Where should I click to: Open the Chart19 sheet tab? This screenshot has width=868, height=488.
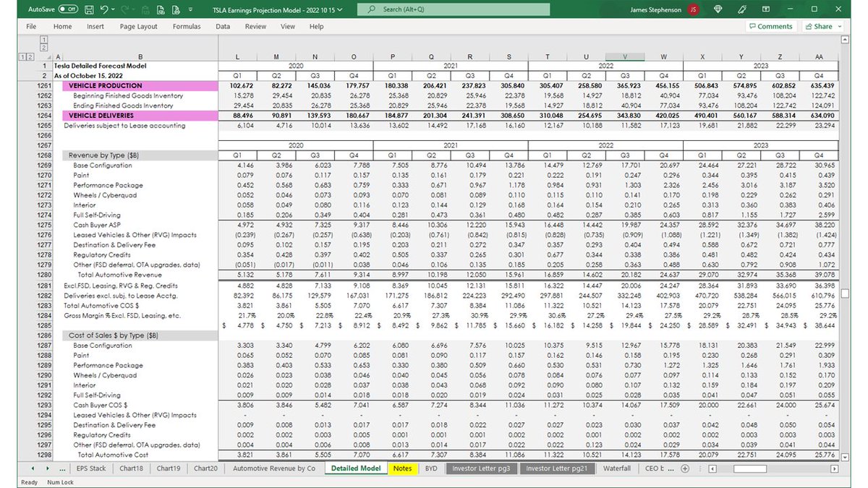coord(169,468)
